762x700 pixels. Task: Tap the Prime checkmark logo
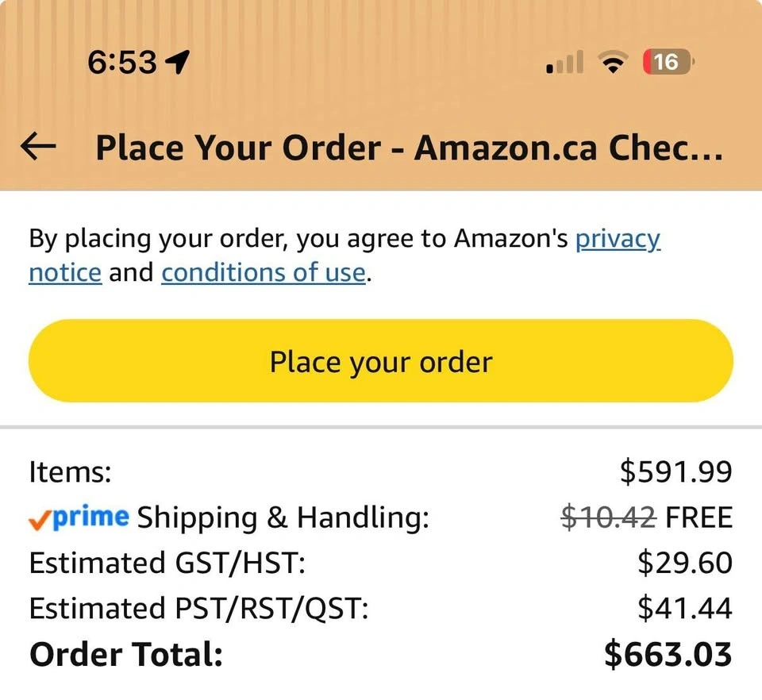[x=78, y=517]
